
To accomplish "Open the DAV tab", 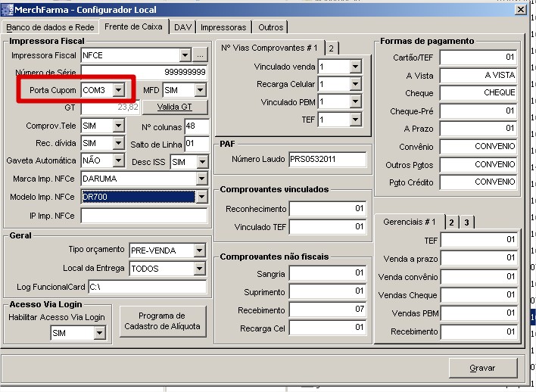I will click(182, 27).
